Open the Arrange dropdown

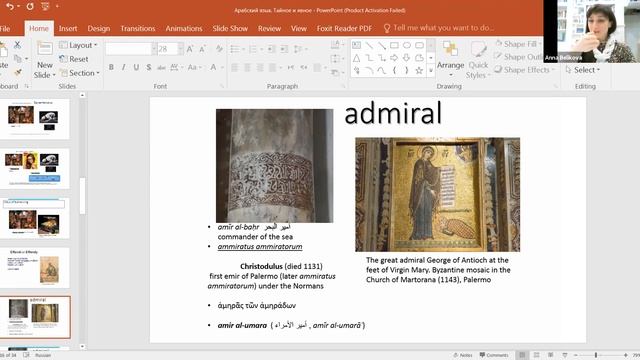pyautogui.click(x=450, y=59)
